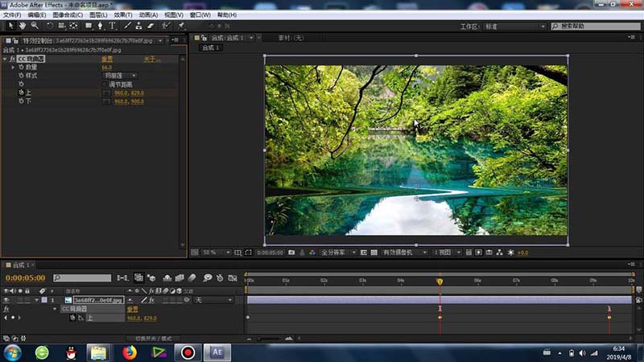Viewport: 644px width, 362px height.
Task: Open the 工作区 workspace dropdown
Action: pyautogui.click(x=515, y=27)
